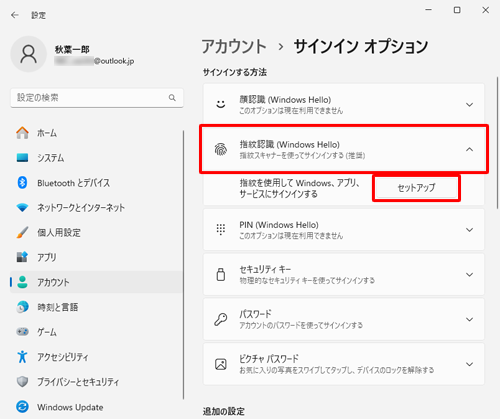Click the アクセシビリティ figure icon

coord(22,357)
